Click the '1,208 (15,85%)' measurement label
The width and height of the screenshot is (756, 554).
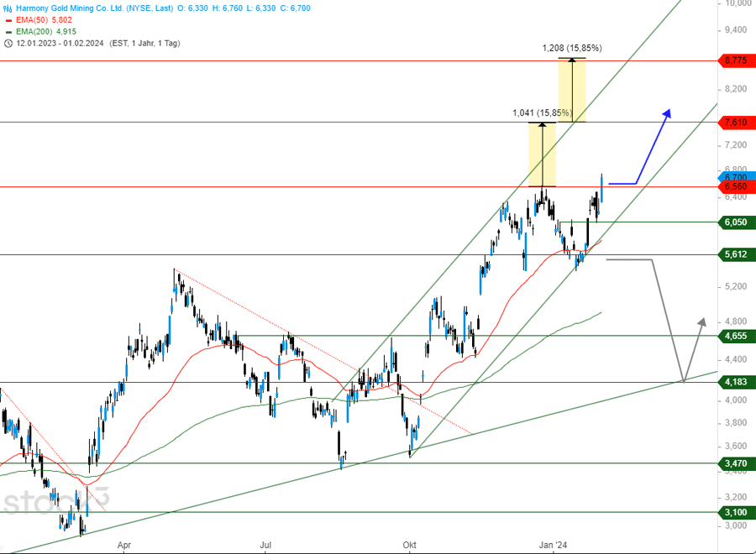(x=571, y=48)
